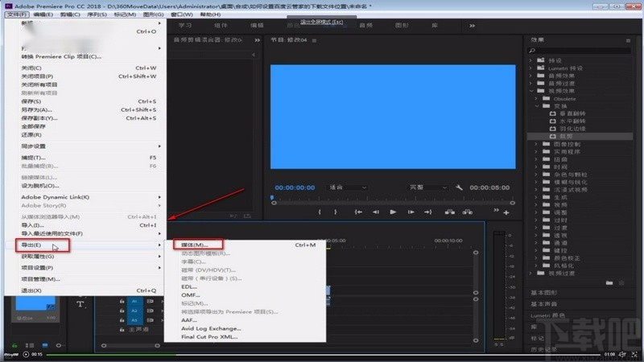Select the Type tool in tools panel

pyautogui.click(x=80, y=304)
